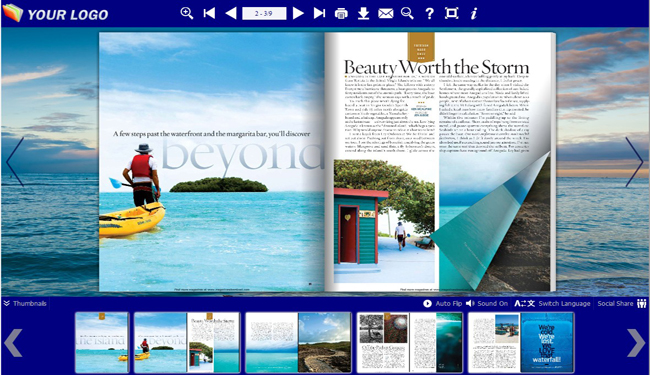The width and height of the screenshot is (650, 375).
Task: Open the search tool
Action: tap(407, 13)
